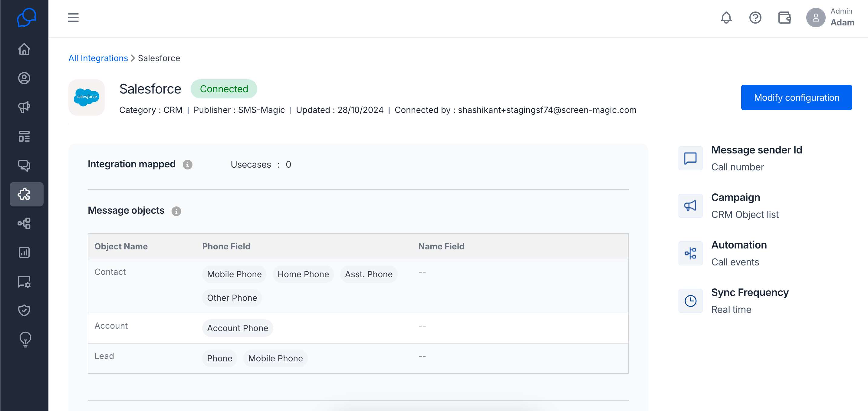868x411 pixels.
Task: Open the templates layout sidebar icon
Action: [24, 136]
